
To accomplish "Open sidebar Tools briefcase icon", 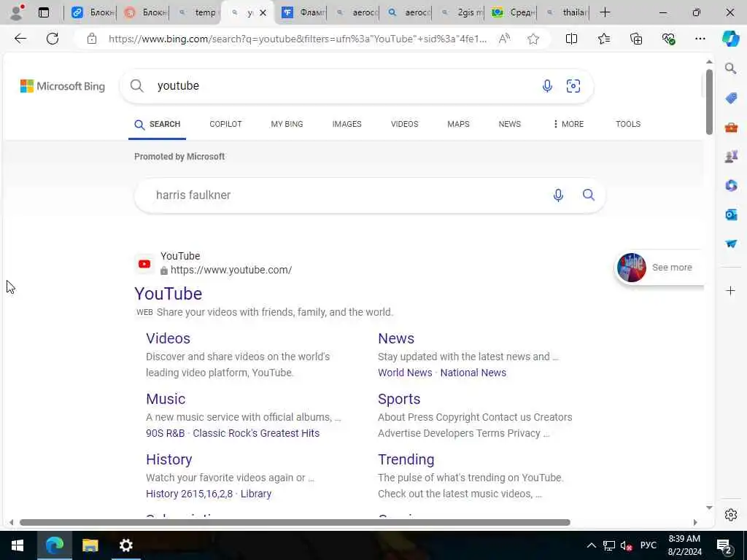I will [x=731, y=127].
